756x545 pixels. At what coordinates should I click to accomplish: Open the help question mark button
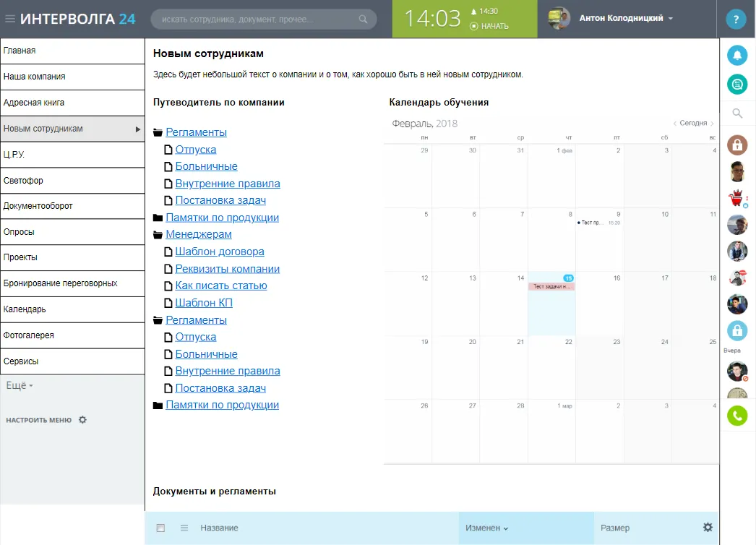point(736,18)
